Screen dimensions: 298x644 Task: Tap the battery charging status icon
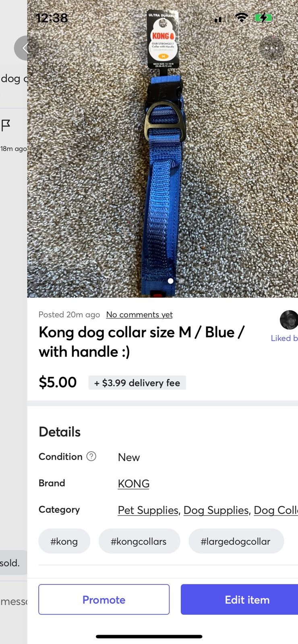[x=263, y=18]
